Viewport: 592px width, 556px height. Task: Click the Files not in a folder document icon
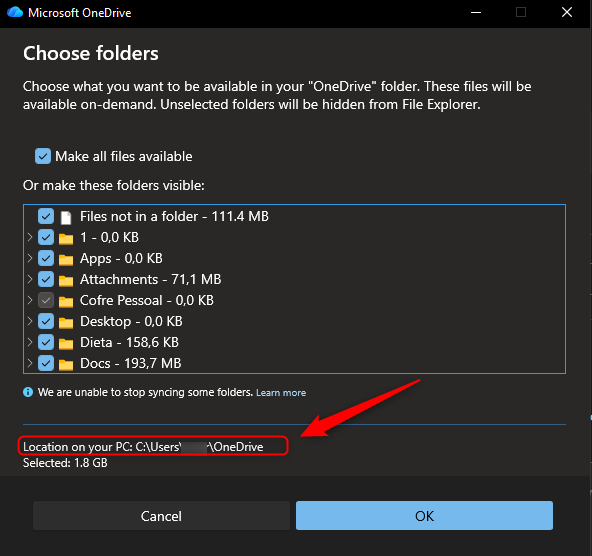(x=66, y=217)
